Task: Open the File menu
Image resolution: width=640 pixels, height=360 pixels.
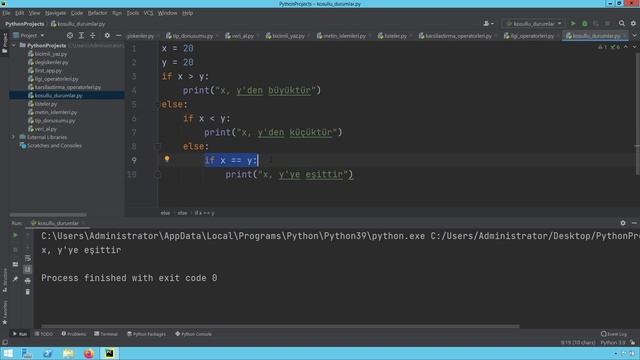Action: point(7,13)
